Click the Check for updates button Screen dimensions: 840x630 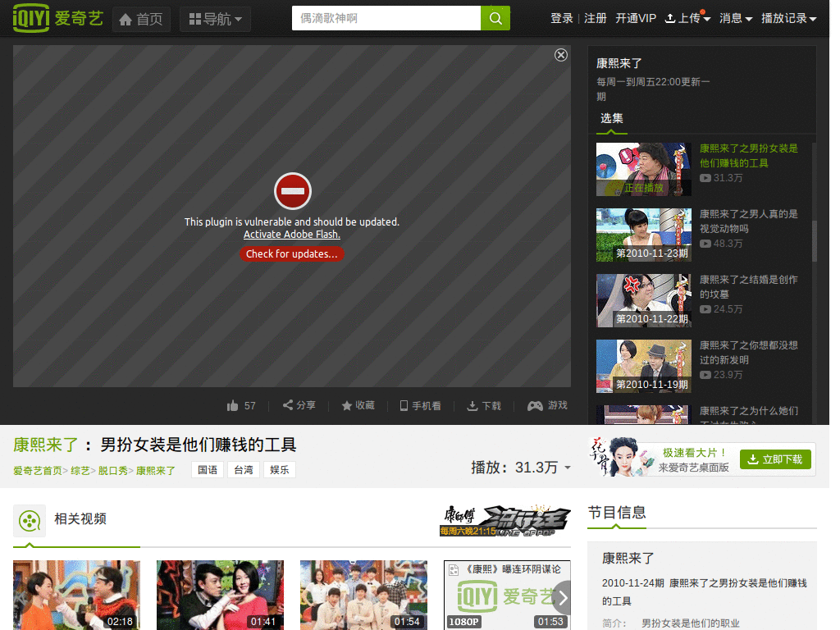(292, 254)
